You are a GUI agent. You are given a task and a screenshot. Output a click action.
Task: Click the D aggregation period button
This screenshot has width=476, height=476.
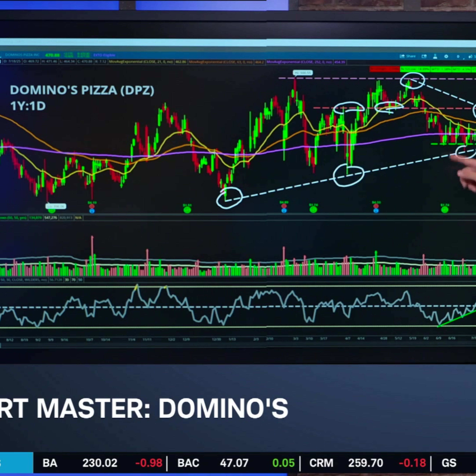(x=458, y=56)
